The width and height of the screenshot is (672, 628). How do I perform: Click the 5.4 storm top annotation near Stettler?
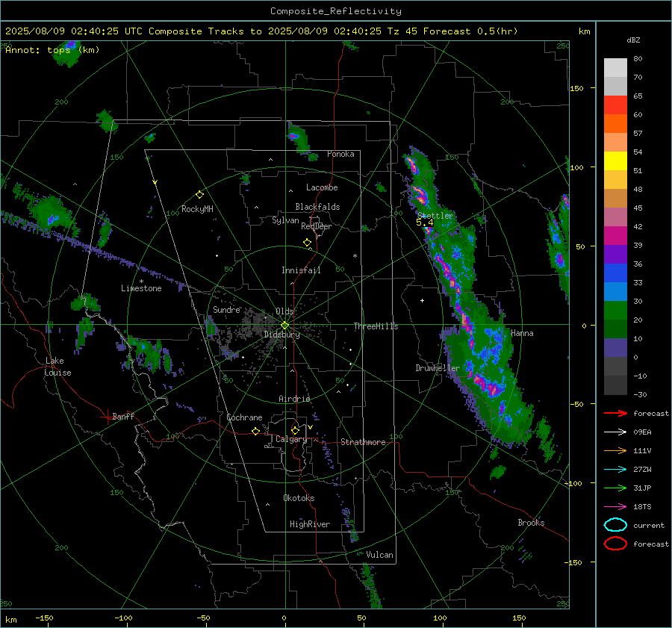coord(424,223)
